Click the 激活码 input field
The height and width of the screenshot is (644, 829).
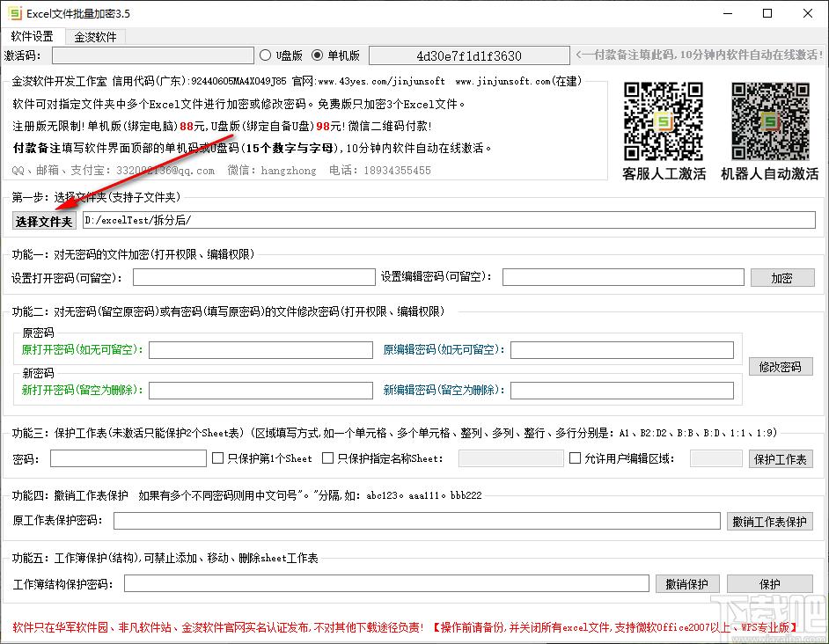click(x=153, y=55)
